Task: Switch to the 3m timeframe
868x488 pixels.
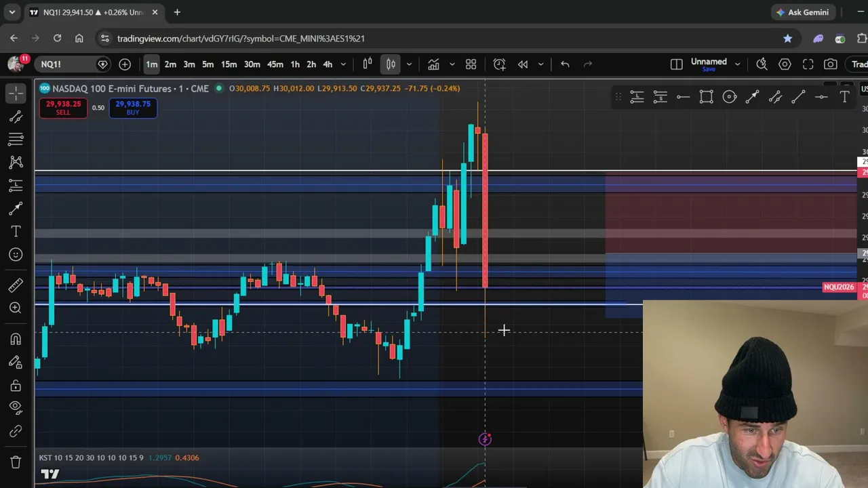Action: [x=189, y=64]
